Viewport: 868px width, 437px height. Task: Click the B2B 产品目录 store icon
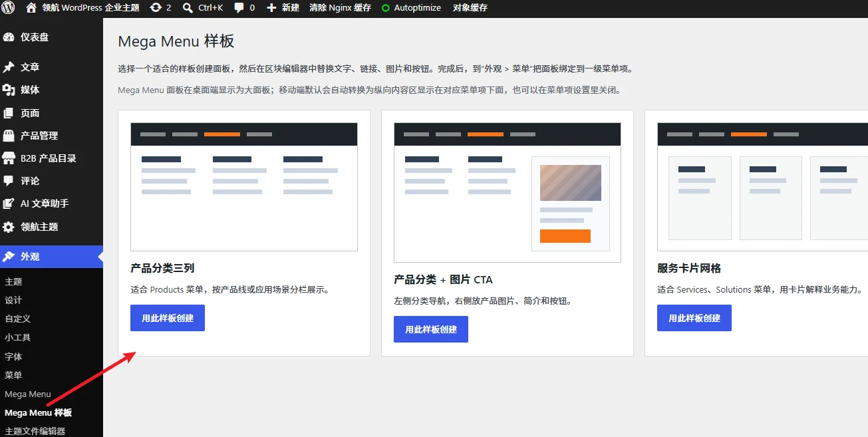click(x=9, y=158)
